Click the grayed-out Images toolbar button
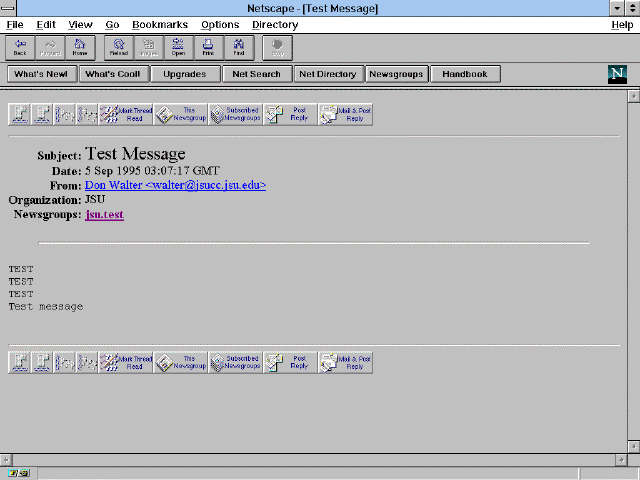640x480 pixels. [x=149, y=48]
